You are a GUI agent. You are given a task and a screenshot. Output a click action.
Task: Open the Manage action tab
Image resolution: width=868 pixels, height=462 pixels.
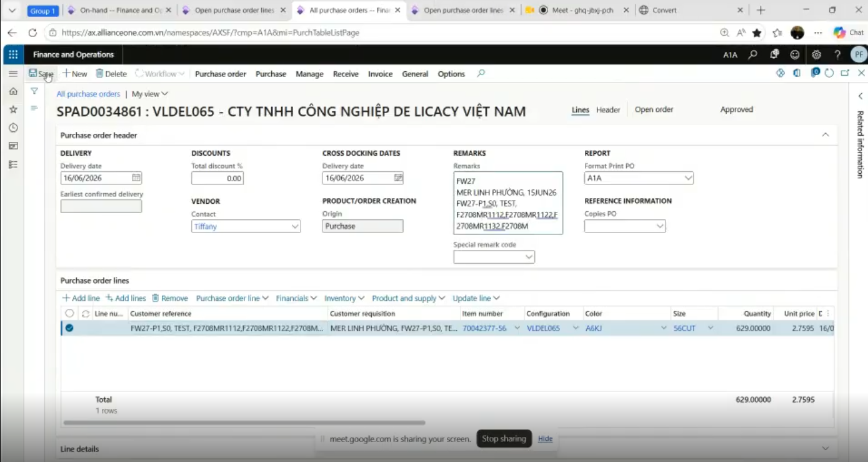309,74
